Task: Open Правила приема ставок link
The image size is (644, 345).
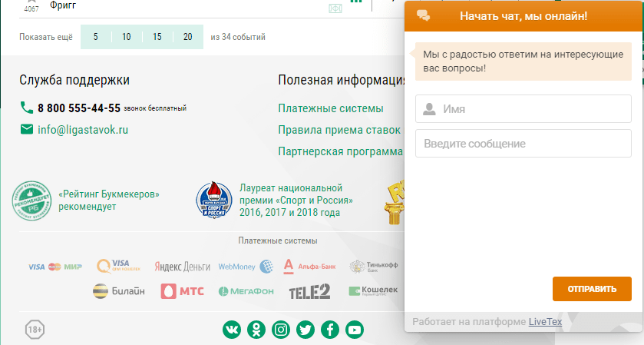Action: pos(339,130)
